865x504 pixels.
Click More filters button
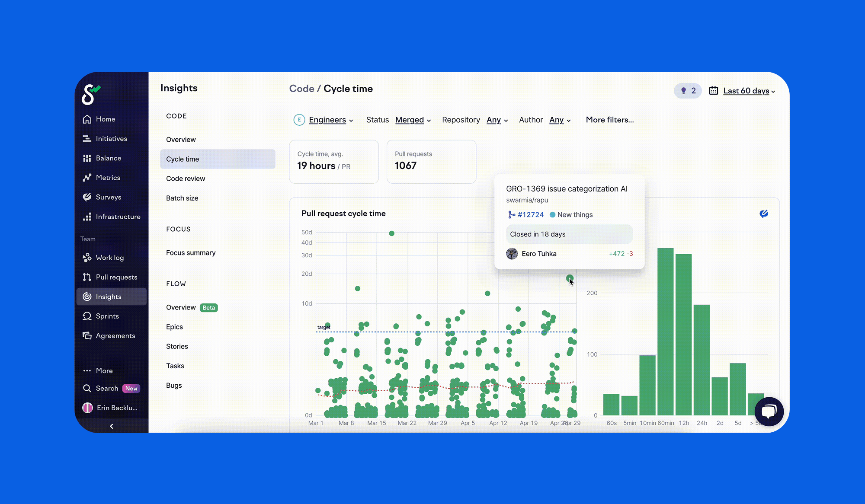[609, 120]
